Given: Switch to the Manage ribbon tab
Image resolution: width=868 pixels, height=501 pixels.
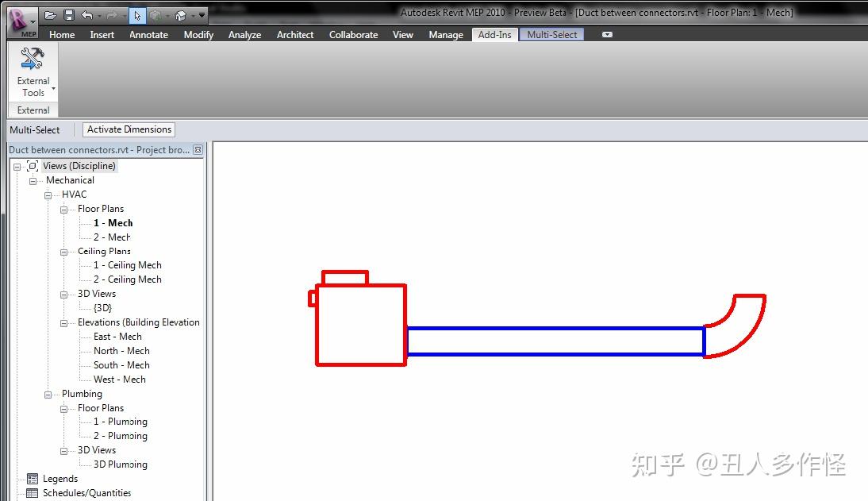Looking at the screenshot, I should pyautogui.click(x=445, y=34).
